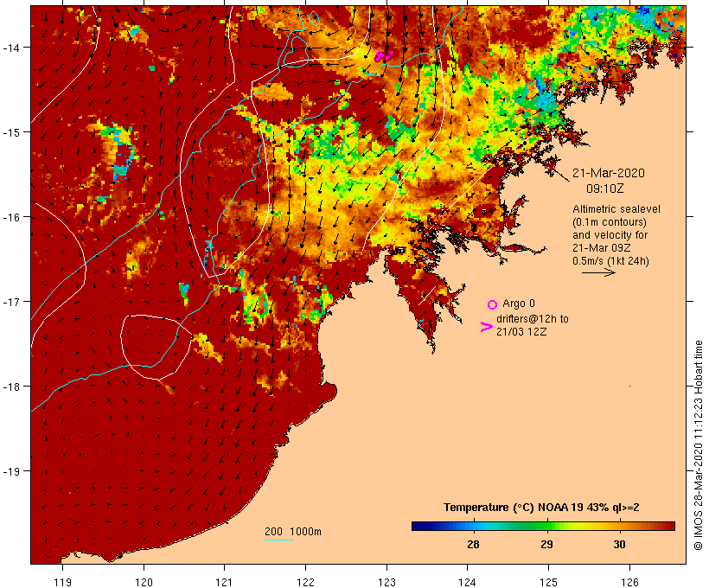Click the '200 1000m' depth label
This screenshot has width=709, height=588.
click(293, 532)
